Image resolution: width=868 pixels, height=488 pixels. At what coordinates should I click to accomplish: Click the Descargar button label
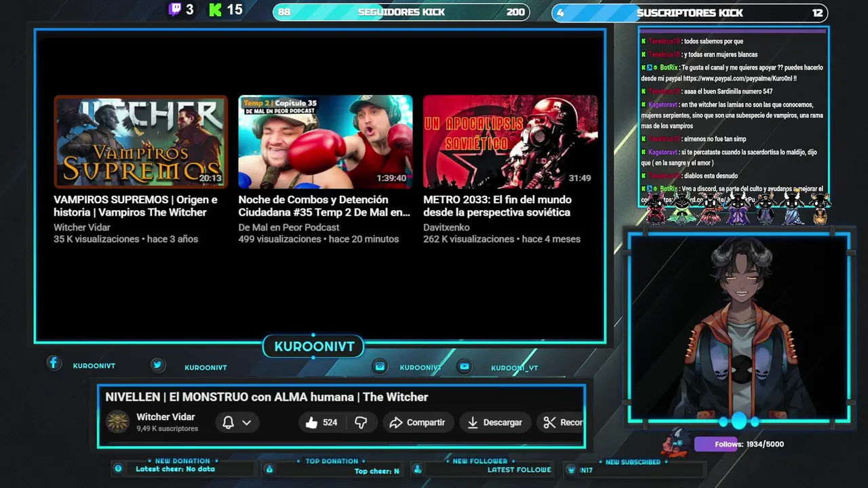coord(502,422)
